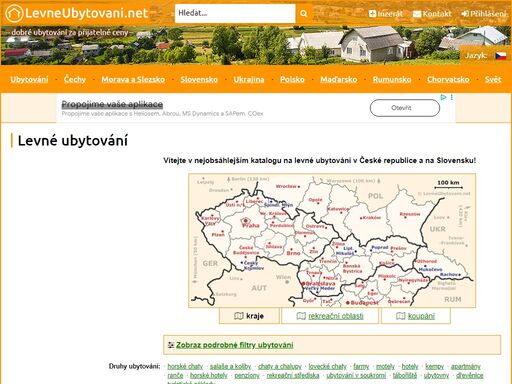This screenshot has height=384, width=512.
Task: Open the rekreační střediska link
Action: click(x=293, y=375)
